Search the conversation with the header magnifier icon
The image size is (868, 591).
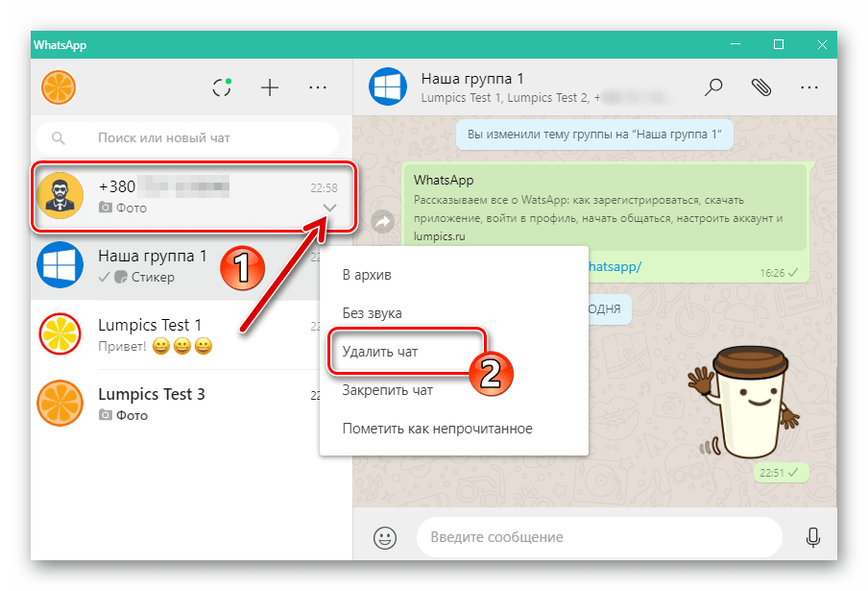713,86
